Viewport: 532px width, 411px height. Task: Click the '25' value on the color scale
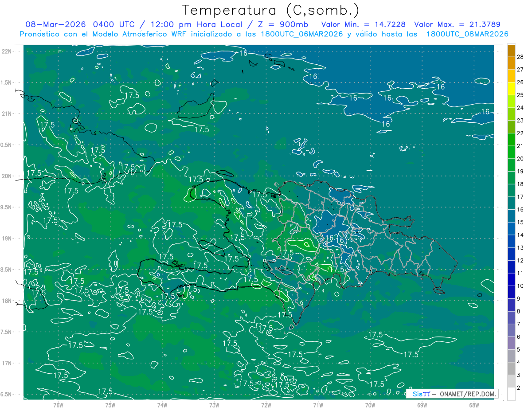[520, 95]
